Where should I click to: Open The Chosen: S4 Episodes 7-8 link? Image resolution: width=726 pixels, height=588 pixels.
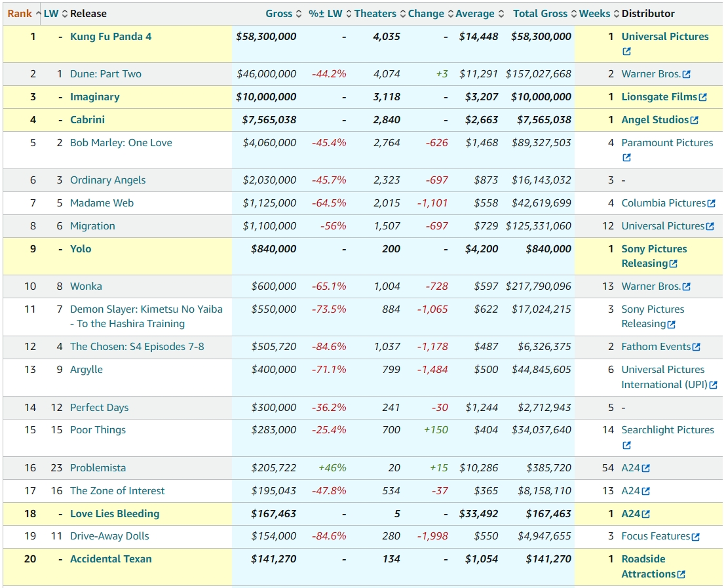(137, 347)
